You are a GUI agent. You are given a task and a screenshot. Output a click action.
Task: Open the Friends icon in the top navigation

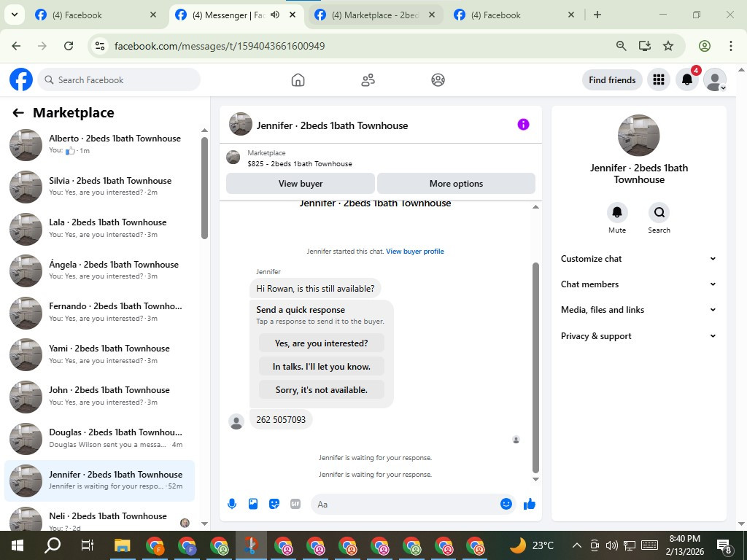pos(368,80)
